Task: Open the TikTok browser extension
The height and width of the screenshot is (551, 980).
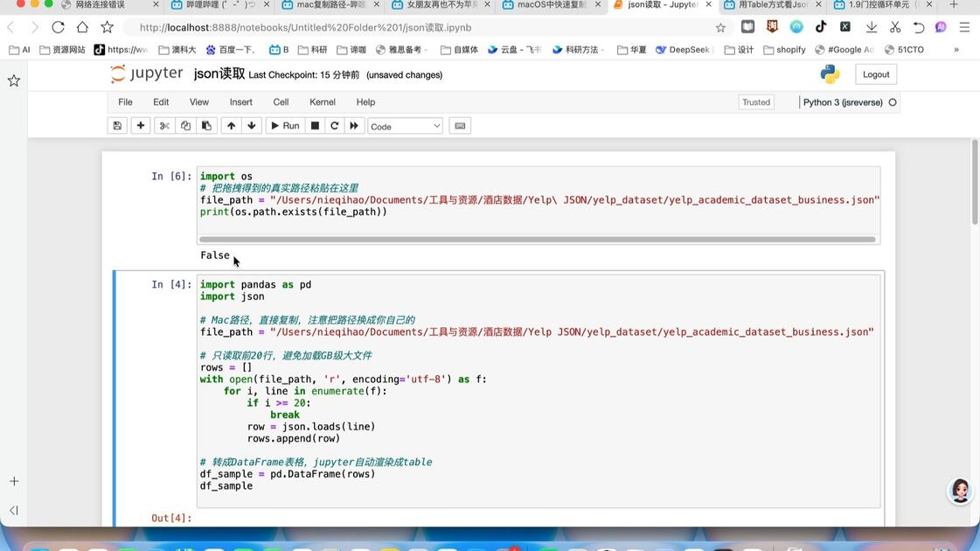Action: pos(821,26)
